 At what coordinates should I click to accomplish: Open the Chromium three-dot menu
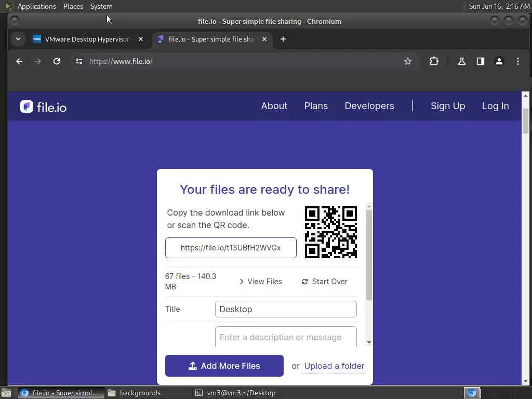518,61
